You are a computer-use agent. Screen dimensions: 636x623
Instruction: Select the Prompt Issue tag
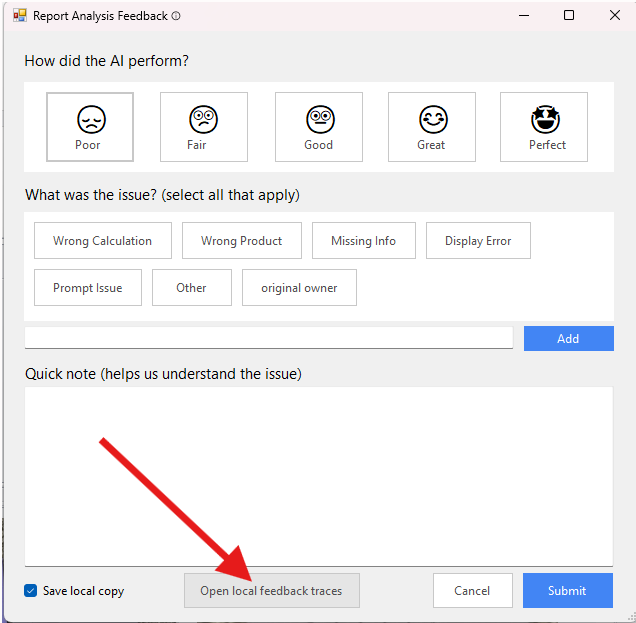[88, 288]
